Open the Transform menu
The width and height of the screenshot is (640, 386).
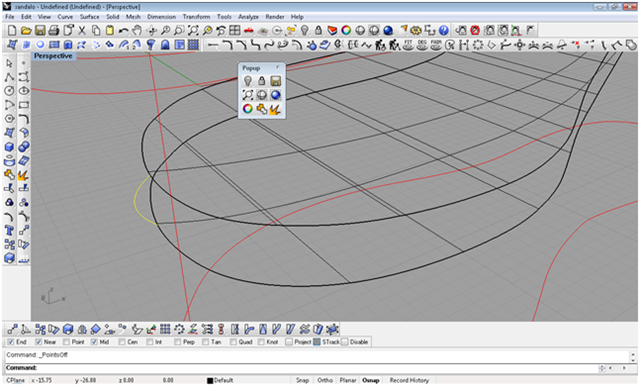[x=196, y=17]
